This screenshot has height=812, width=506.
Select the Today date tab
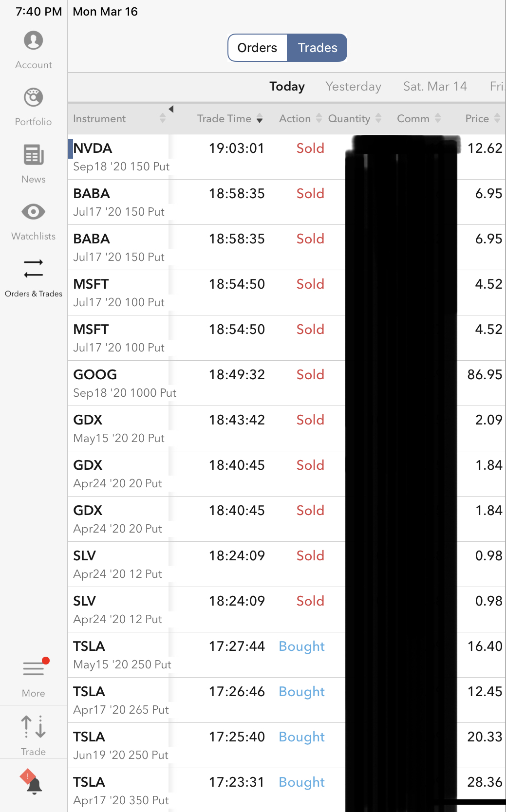(287, 87)
